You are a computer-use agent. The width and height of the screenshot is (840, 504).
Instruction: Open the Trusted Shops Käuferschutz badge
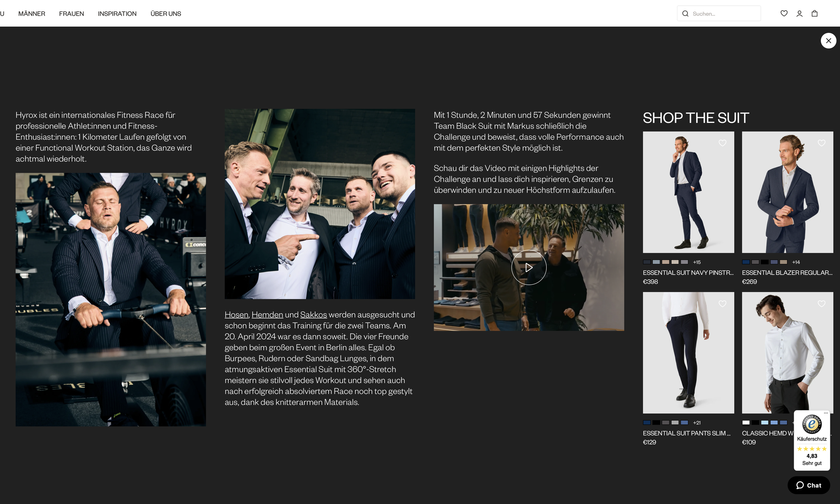[x=811, y=441]
